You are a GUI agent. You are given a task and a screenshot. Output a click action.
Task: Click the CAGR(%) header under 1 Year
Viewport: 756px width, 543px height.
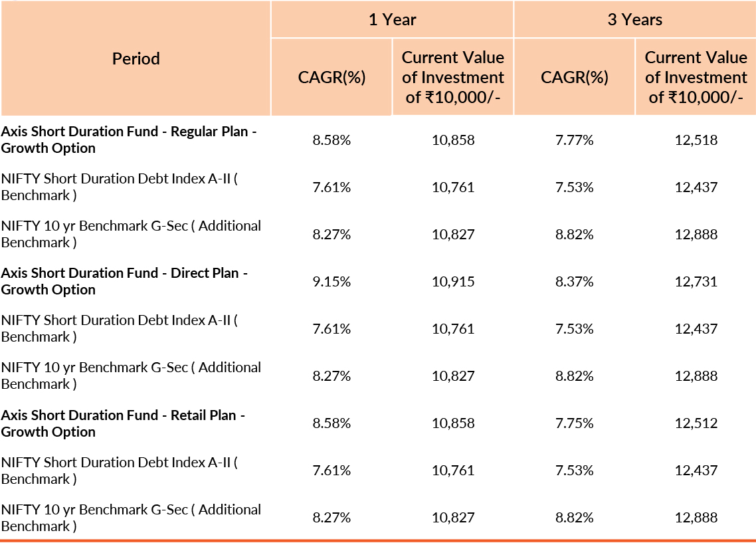click(331, 77)
